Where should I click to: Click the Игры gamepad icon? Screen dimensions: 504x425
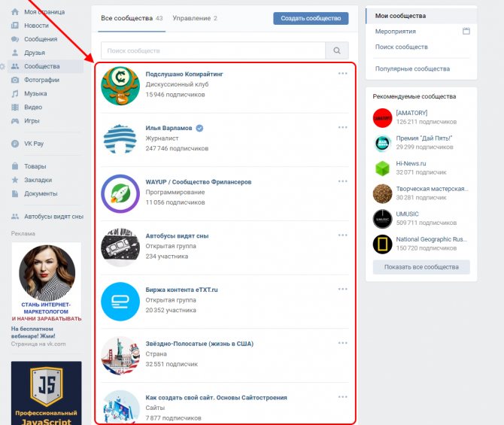(x=15, y=121)
